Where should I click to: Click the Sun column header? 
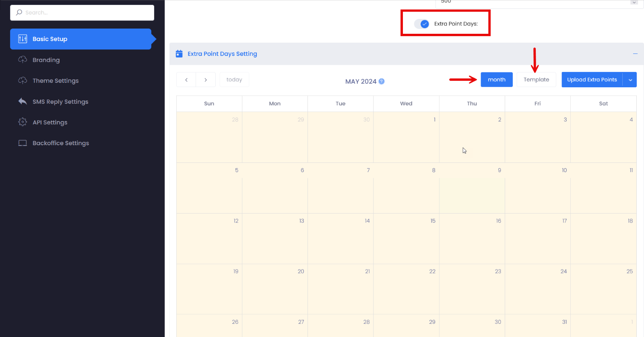[x=209, y=103]
